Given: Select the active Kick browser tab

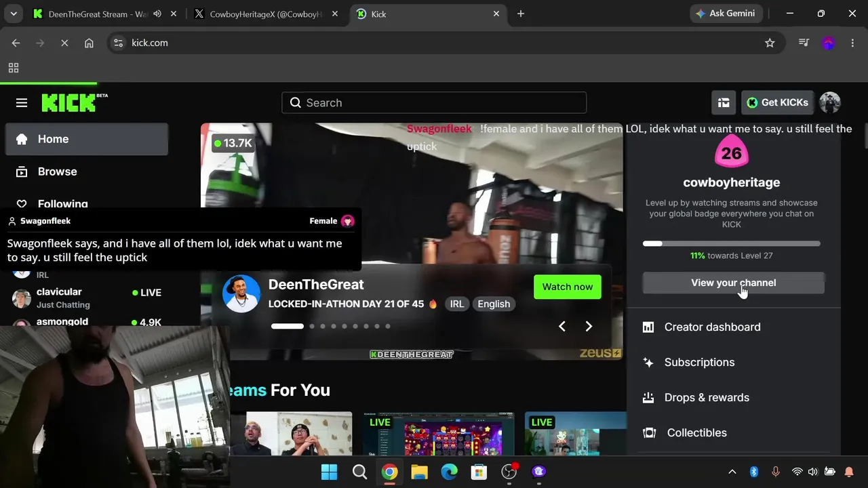Looking at the screenshot, I should pos(429,14).
